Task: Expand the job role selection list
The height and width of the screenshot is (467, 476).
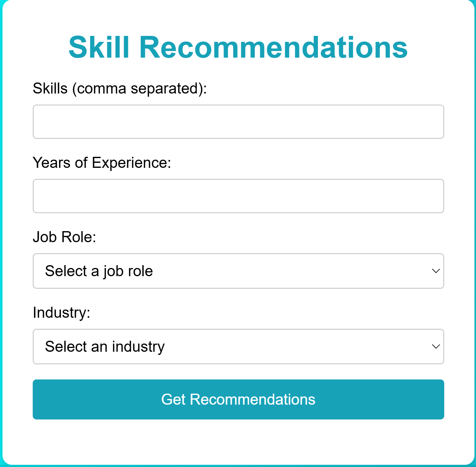Action: click(x=238, y=271)
